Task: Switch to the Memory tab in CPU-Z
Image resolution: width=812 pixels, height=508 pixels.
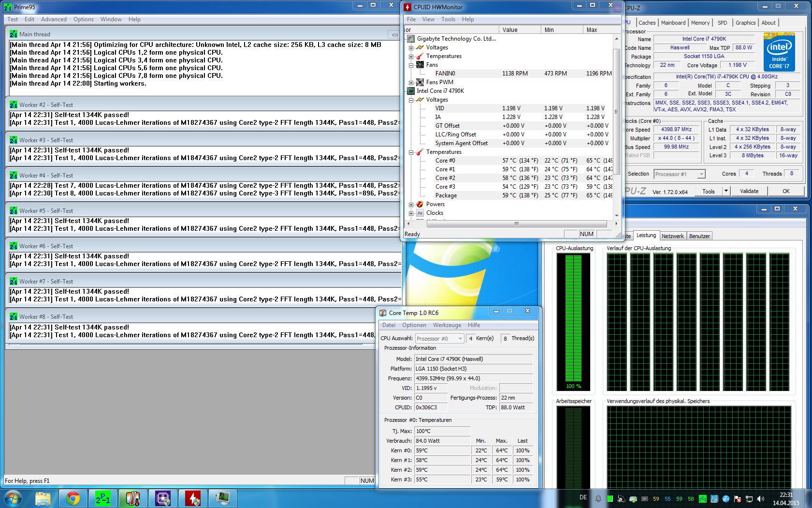Action: pyautogui.click(x=700, y=23)
